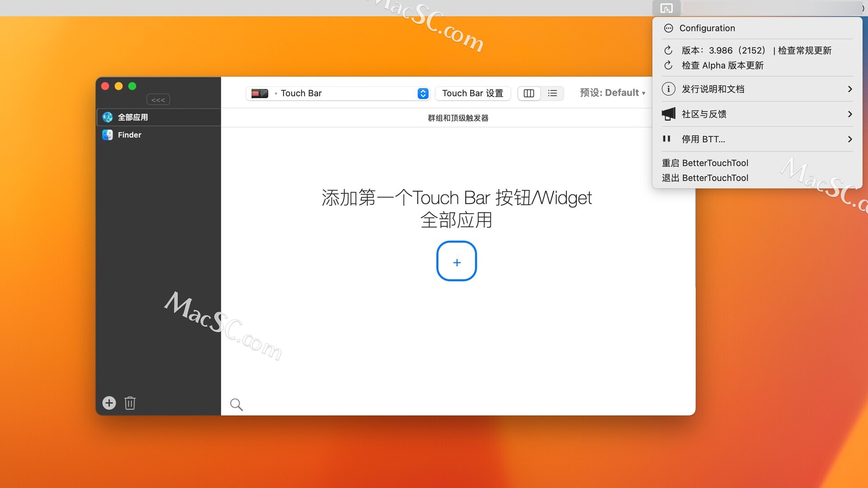
Task: Close the BetterTouchTool window
Action: [105, 86]
